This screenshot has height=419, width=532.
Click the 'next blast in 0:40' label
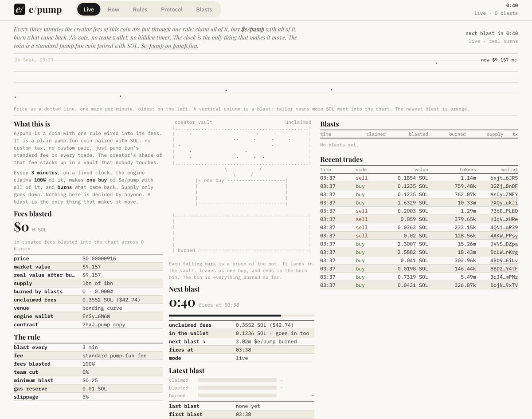[x=492, y=33]
